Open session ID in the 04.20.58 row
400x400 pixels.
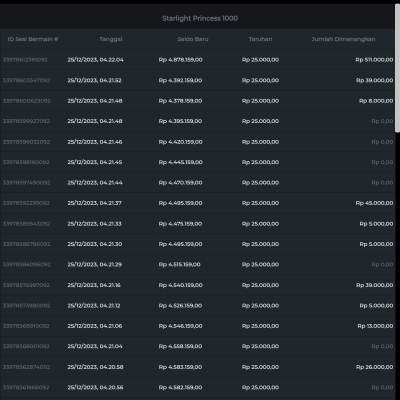(x=26, y=367)
